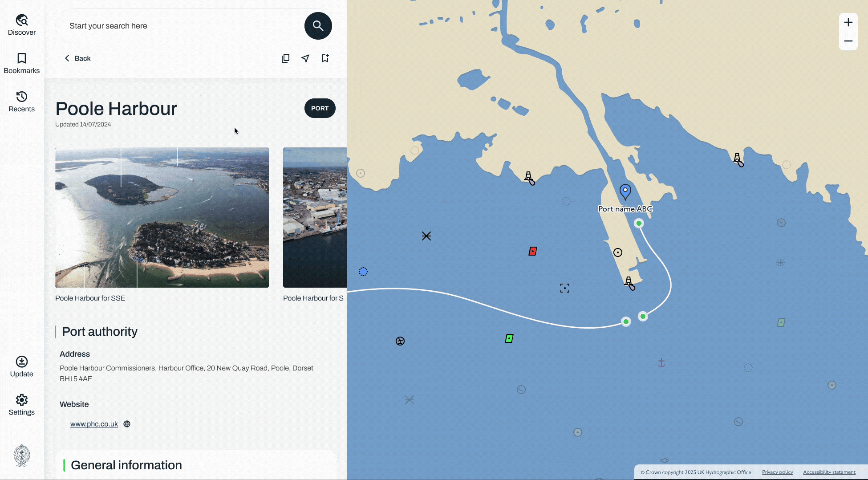Zoom out on the chart map
868x480 pixels.
coord(848,41)
